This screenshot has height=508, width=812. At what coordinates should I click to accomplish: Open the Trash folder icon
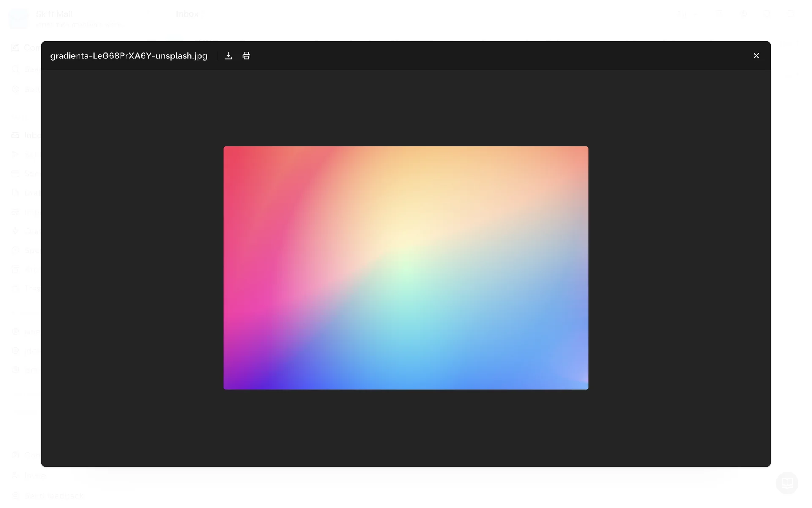pyautogui.click(x=16, y=289)
